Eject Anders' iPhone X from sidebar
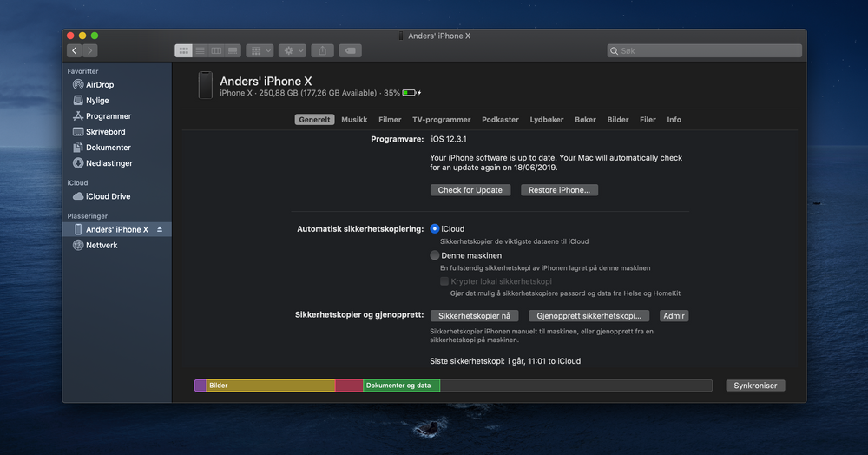 click(160, 229)
